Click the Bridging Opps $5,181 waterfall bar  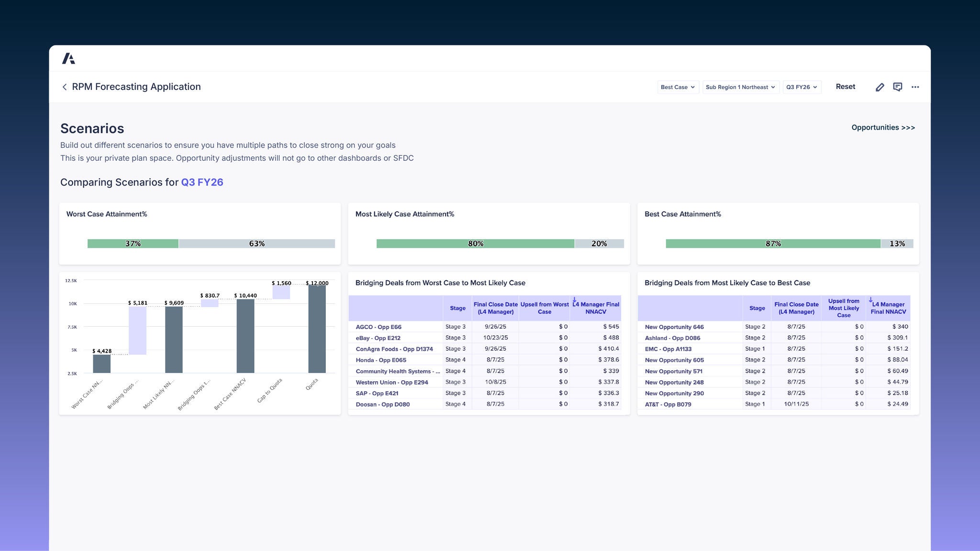click(137, 331)
